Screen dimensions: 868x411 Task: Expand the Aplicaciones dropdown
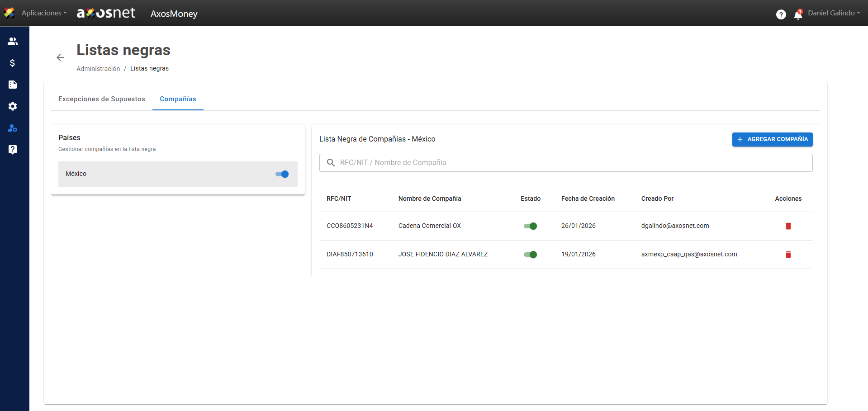point(44,13)
